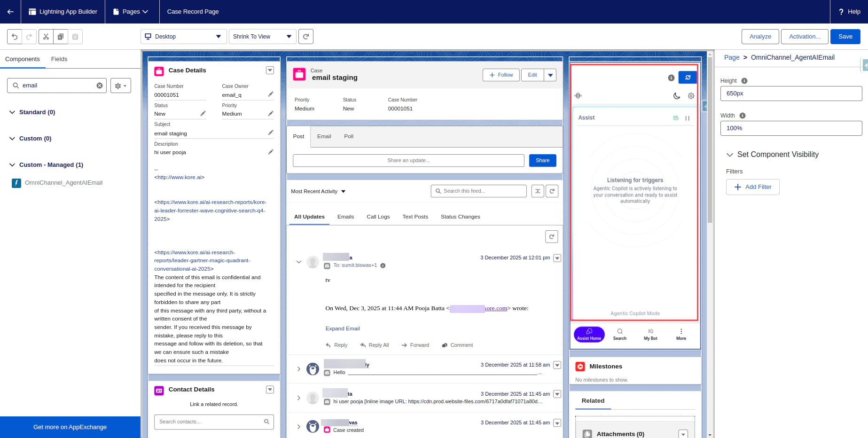
Task: Open component search settings gear
Action: pyautogui.click(x=121, y=86)
